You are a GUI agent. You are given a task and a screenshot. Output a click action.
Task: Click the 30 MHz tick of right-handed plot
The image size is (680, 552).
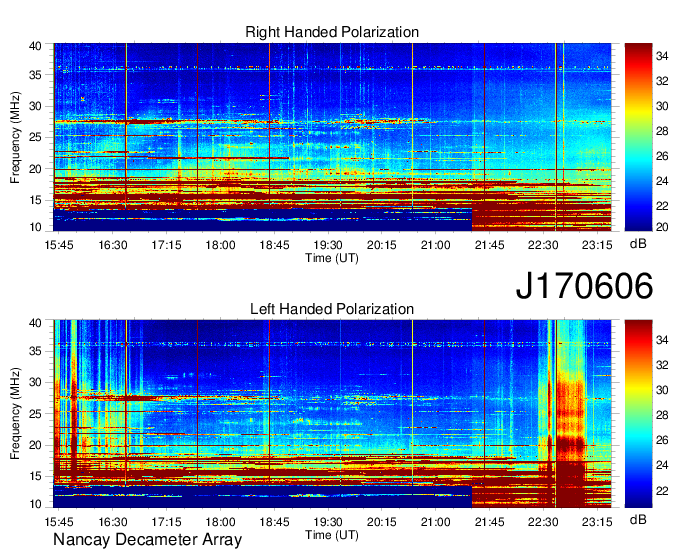(x=35, y=106)
